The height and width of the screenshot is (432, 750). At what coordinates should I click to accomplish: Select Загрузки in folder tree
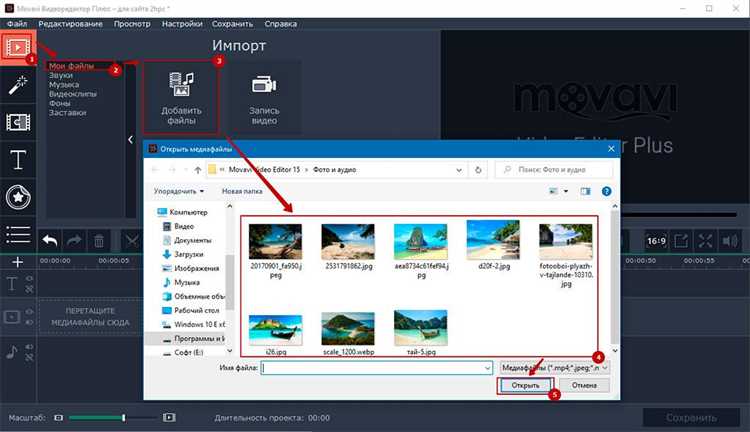188,255
